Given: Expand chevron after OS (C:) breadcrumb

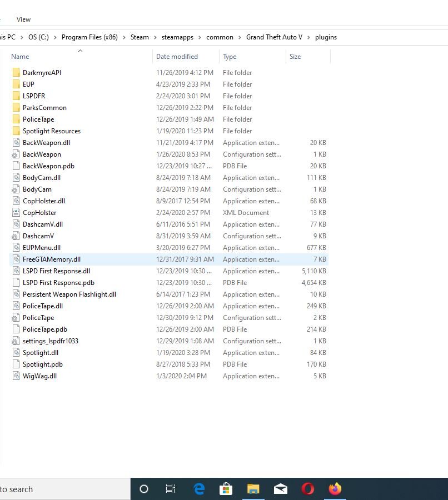Looking at the screenshot, I should tap(55, 38).
